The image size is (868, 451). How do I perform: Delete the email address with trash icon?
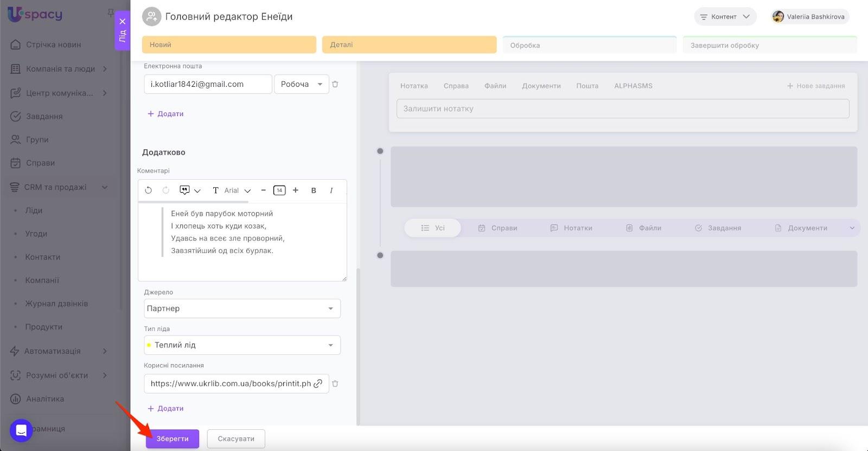[x=335, y=84]
